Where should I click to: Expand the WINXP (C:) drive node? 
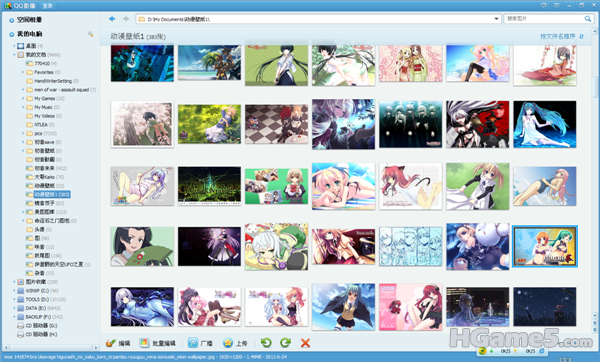pyautogui.click(x=14, y=290)
